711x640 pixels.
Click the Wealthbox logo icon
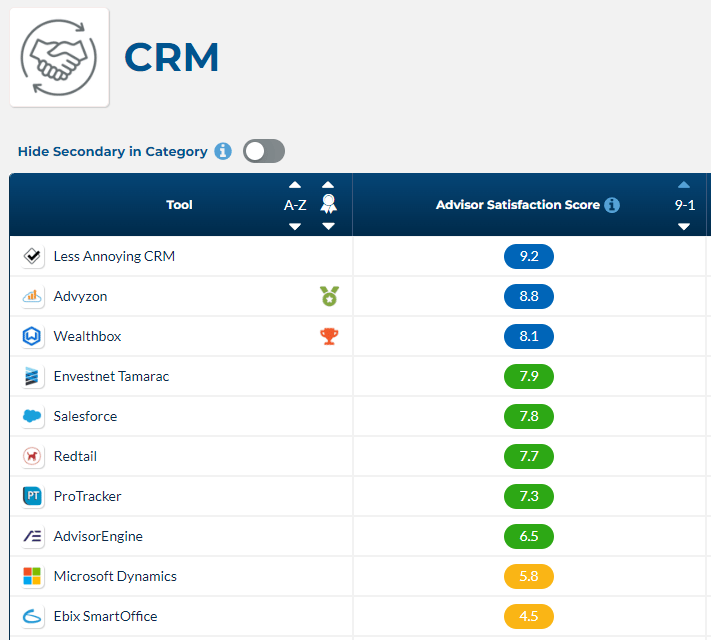tap(32, 336)
